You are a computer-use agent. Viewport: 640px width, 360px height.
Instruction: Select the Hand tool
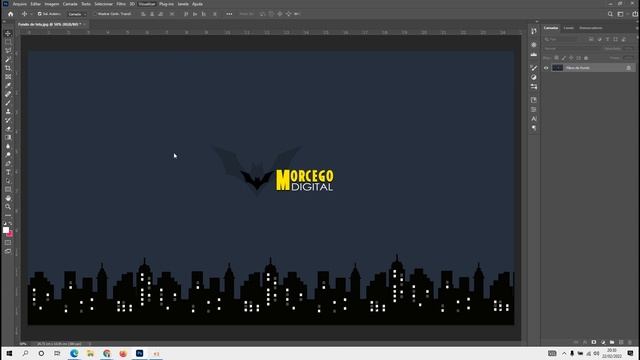(x=8, y=198)
